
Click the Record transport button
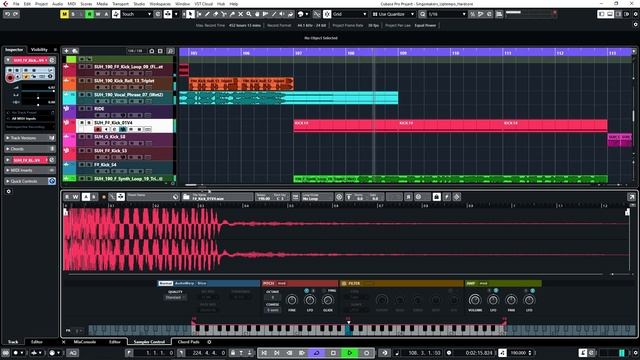pos(367,353)
